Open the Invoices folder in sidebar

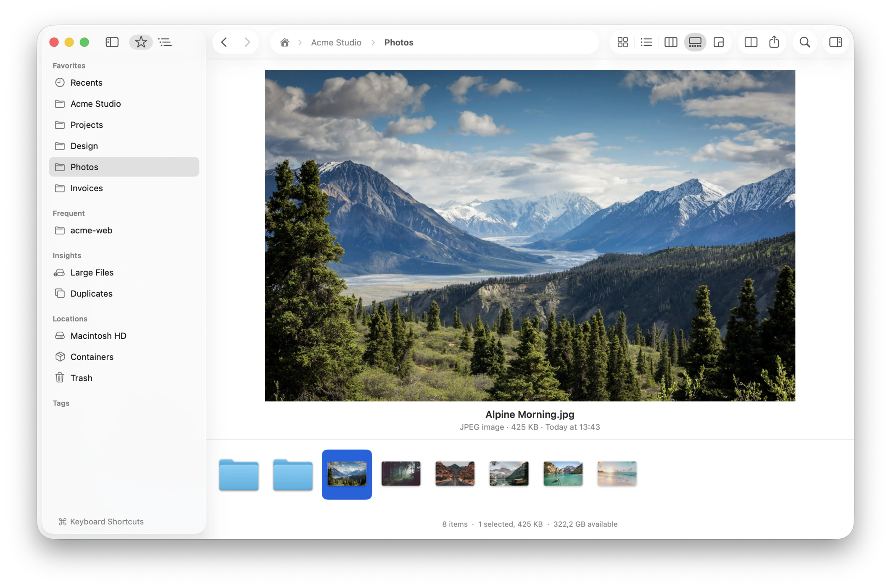(x=124, y=188)
